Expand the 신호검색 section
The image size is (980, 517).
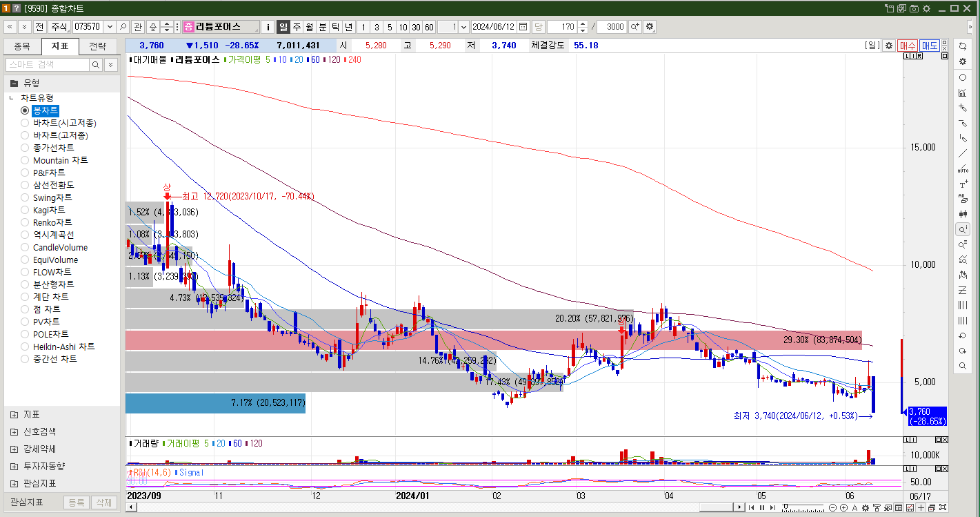pyautogui.click(x=14, y=431)
